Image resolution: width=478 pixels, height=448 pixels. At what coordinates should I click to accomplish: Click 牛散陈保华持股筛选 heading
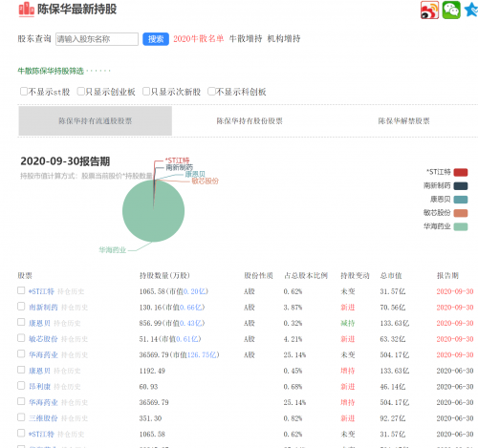tap(51, 71)
